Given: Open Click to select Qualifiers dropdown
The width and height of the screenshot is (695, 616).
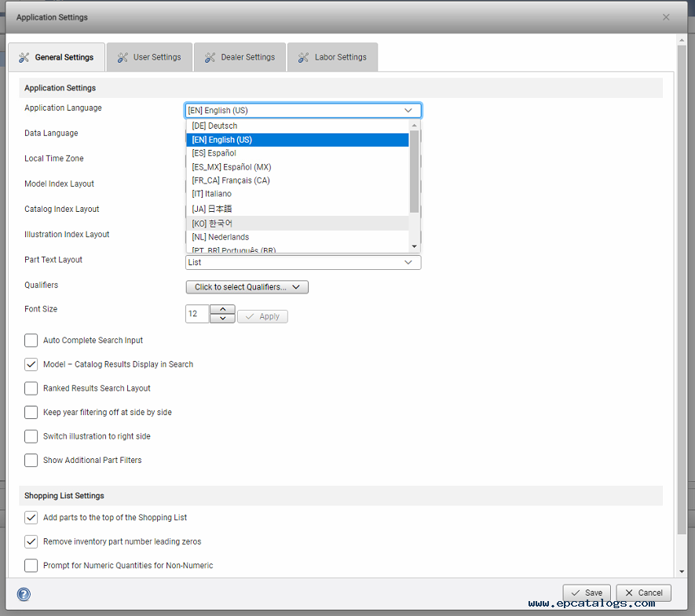Looking at the screenshot, I should pos(247,287).
